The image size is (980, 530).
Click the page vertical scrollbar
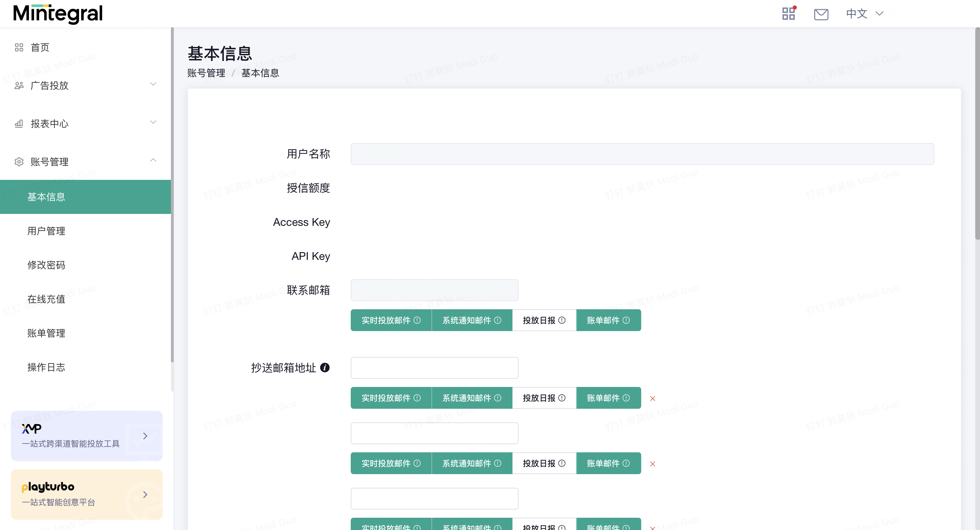click(977, 133)
